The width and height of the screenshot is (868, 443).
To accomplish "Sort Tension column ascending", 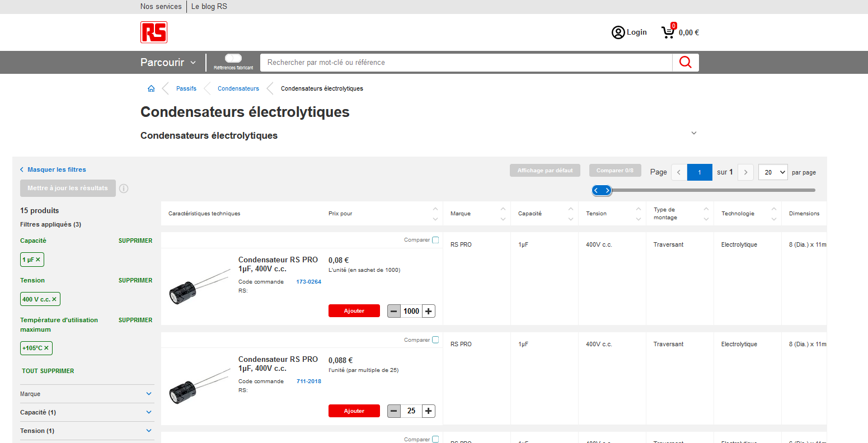I will pyautogui.click(x=639, y=209).
